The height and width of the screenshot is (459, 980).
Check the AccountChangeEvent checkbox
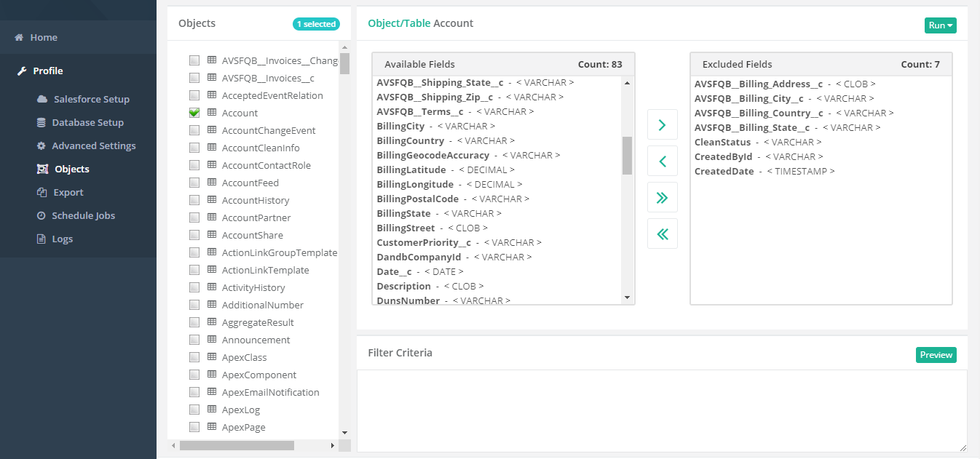[x=194, y=130]
